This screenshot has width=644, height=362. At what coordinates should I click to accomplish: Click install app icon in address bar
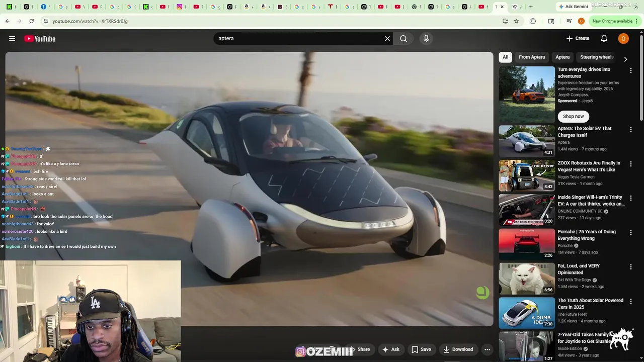point(505,21)
